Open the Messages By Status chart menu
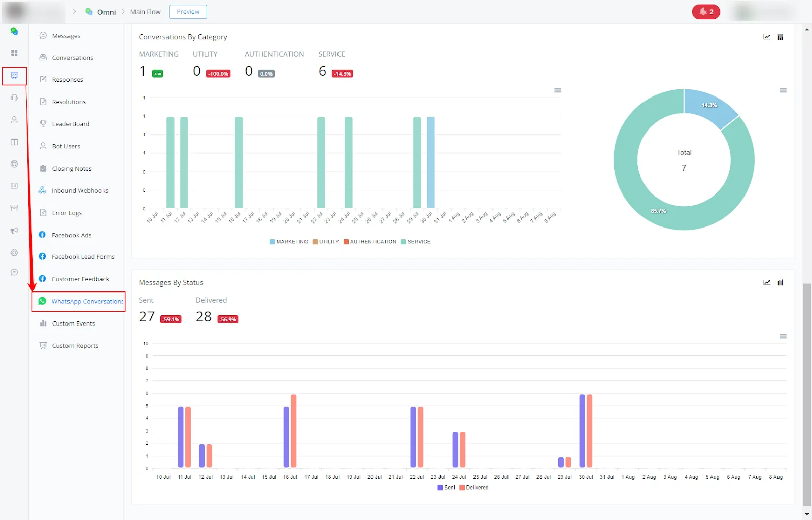Viewport: 812px width, 520px height. (x=783, y=336)
